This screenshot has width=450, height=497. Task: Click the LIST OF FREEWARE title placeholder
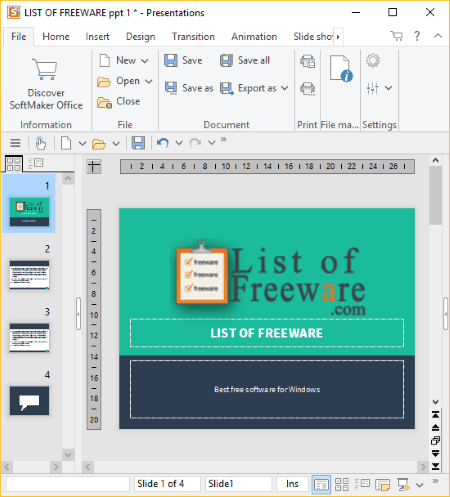click(x=267, y=333)
